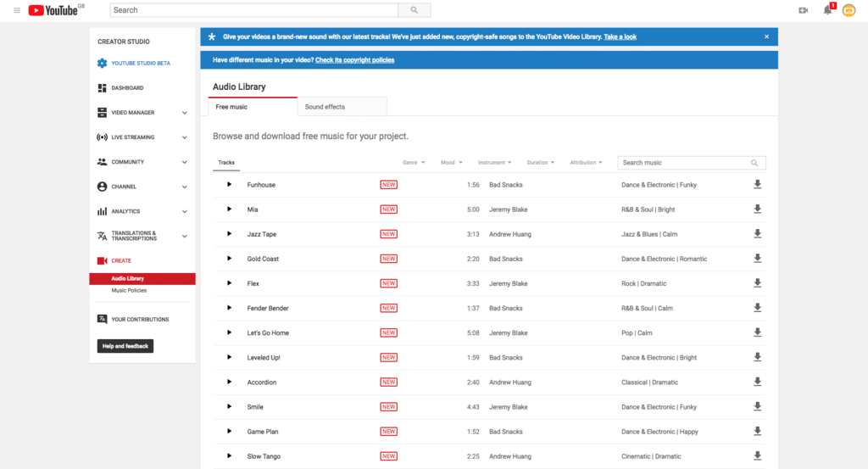Screen dimensions: 868x469
Task: Download the Game Plan track
Action: (757, 432)
